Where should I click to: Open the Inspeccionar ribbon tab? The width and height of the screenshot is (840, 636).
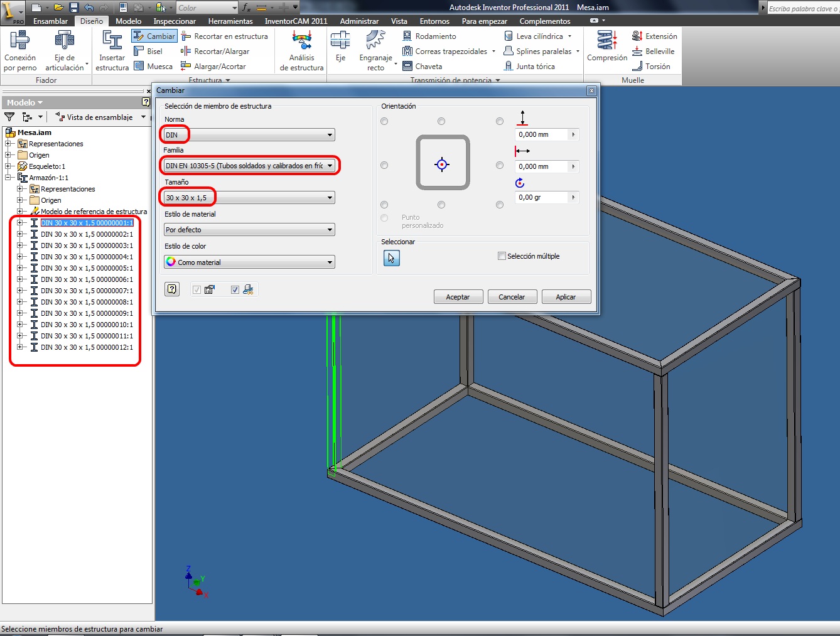click(x=175, y=21)
